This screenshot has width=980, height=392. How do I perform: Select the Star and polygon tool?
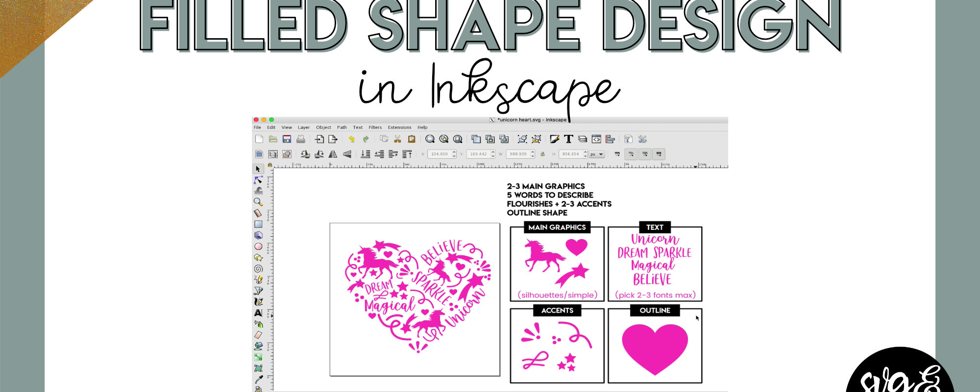(258, 257)
